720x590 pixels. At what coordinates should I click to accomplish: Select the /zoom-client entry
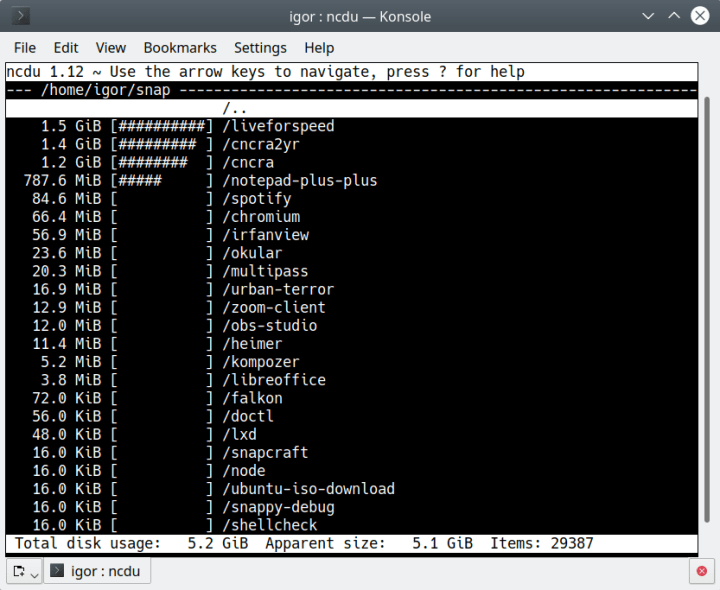point(352,308)
